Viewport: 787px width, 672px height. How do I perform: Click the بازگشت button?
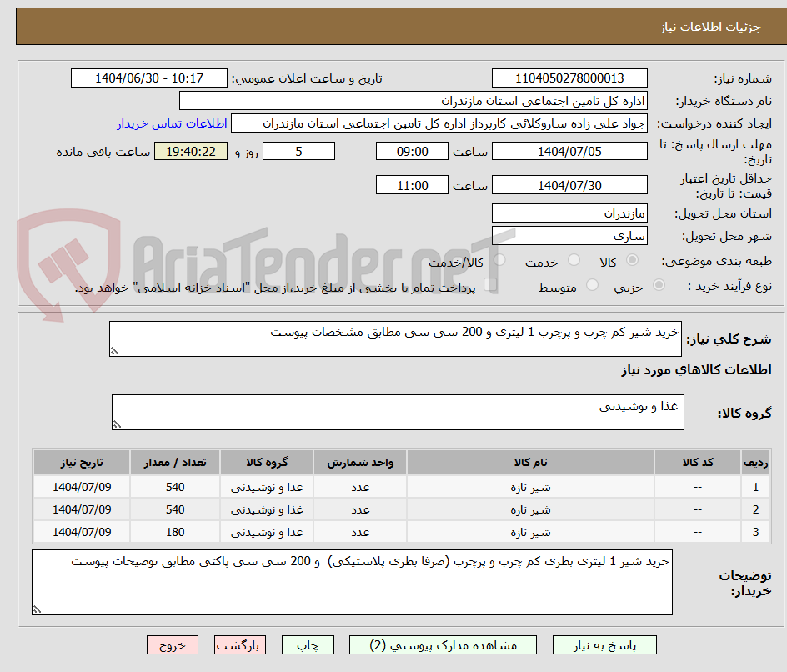pos(240,644)
